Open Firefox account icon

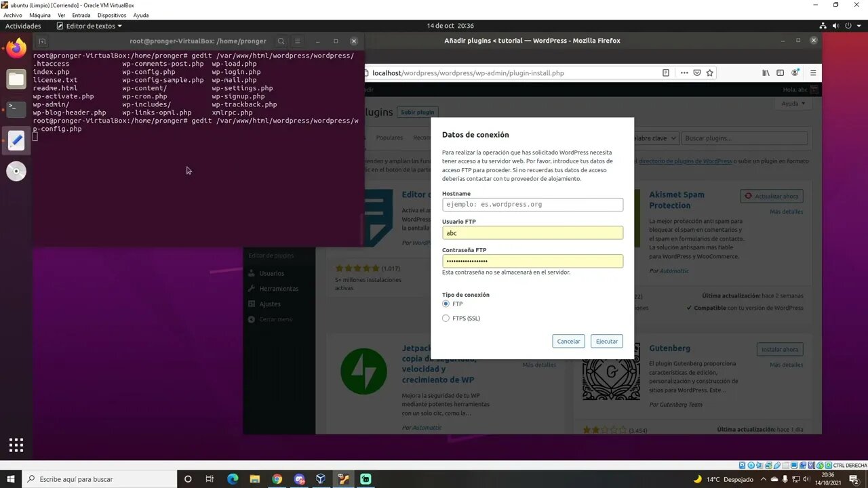[795, 73]
